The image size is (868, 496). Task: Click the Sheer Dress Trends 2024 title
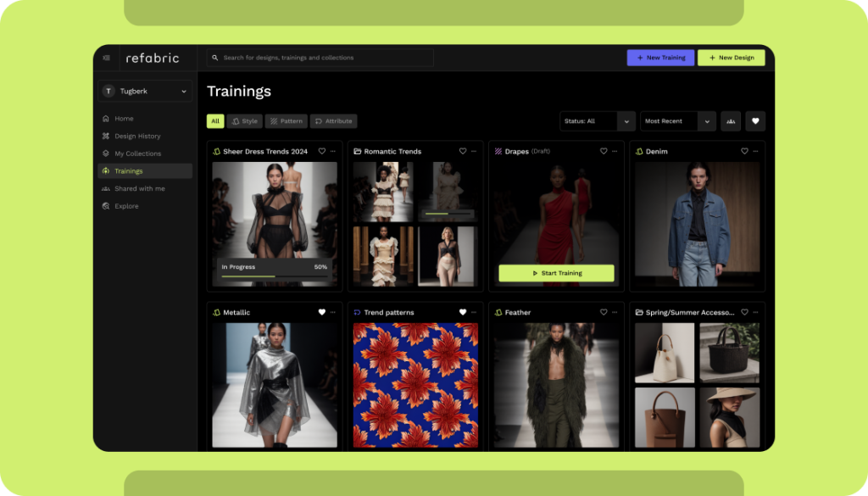click(265, 151)
